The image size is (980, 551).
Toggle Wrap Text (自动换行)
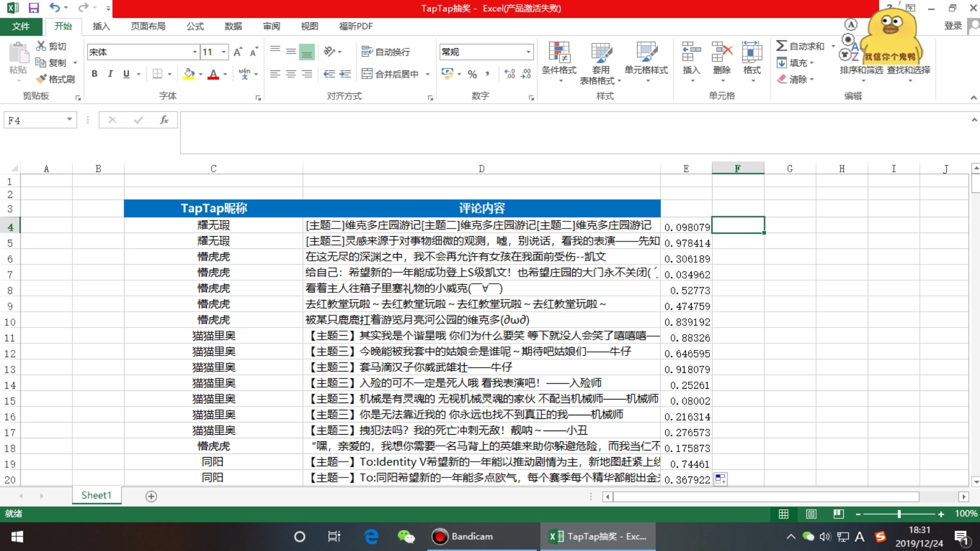tap(386, 52)
